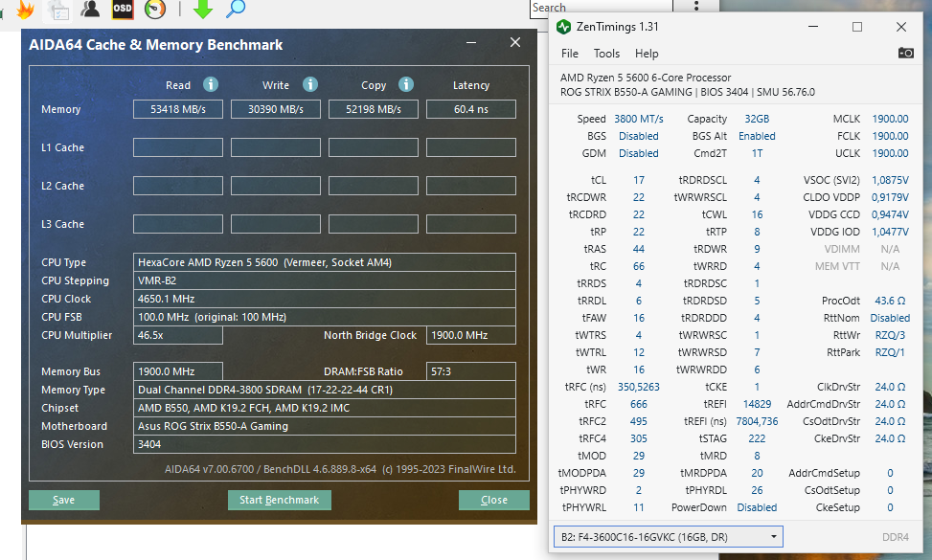
Task: Click the CPU Type field HexaCore AMD Ryzen
Action: [325, 262]
